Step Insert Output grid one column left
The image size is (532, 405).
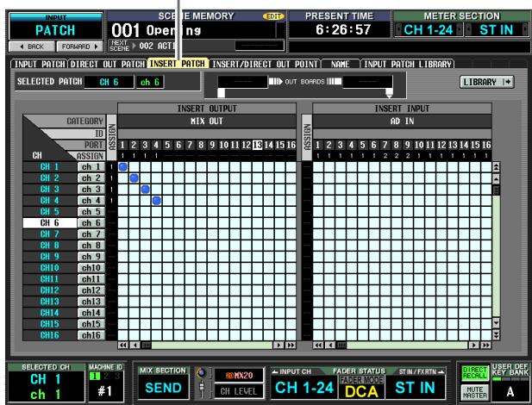pos(135,346)
